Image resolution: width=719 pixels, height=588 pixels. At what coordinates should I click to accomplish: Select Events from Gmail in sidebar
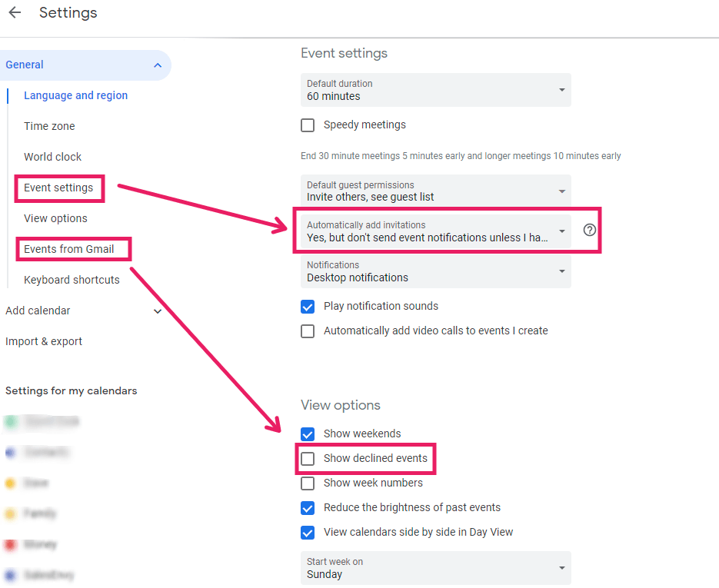tap(68, 249)
